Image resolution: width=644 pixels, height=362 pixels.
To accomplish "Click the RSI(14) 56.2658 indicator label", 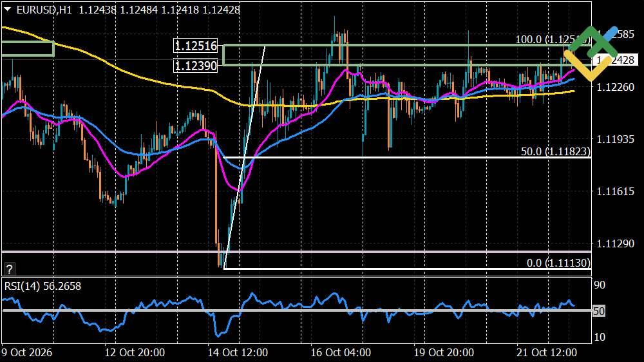I will click(43, 286).
